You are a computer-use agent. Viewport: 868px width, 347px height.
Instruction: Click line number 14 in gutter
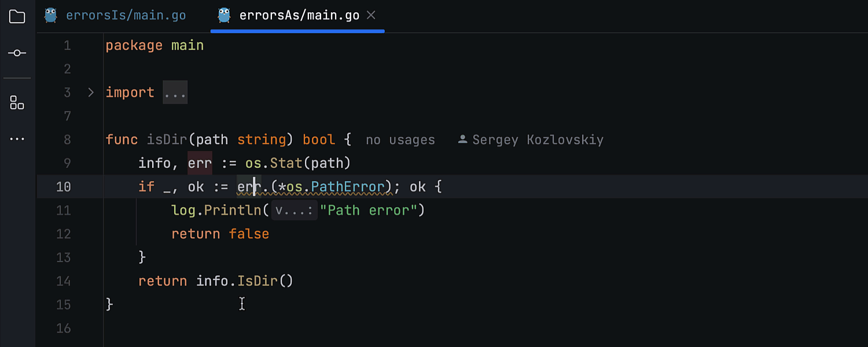[x=64, y=281]
